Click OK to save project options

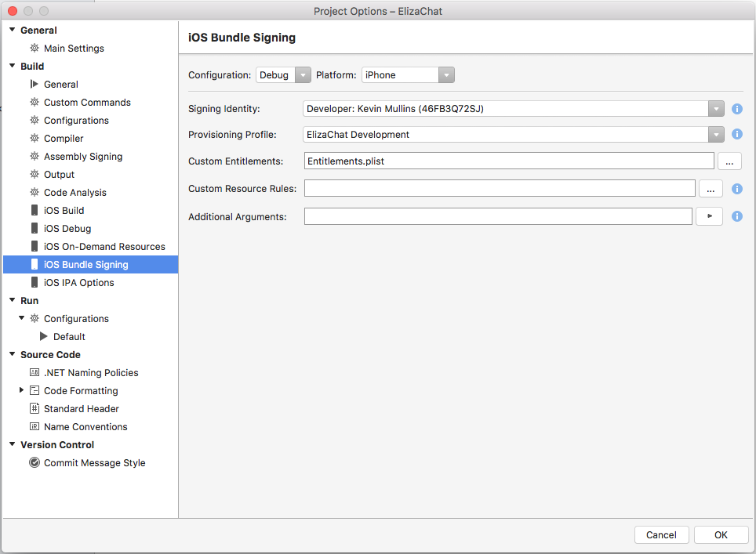click(x=720, y=534)
